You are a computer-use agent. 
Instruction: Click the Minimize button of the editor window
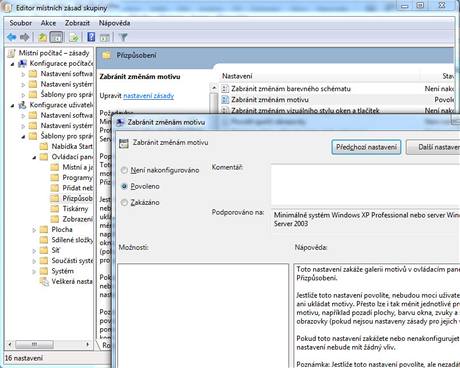[x=404, y=5]
